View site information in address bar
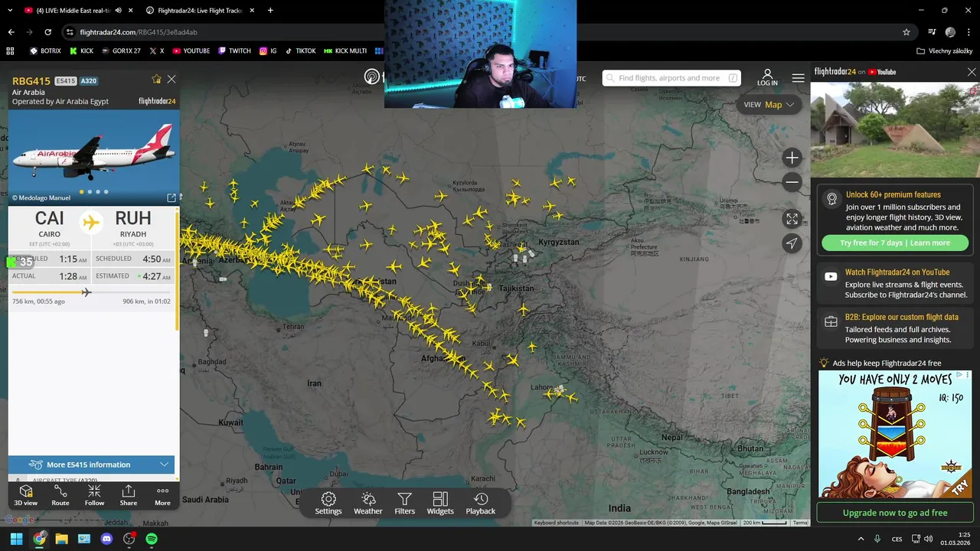The width and height of the screenshot is (980, 551). [70, 32]
